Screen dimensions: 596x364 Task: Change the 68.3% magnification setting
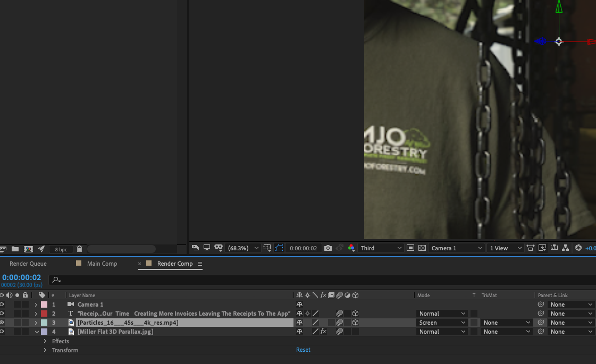pyautogui.click(x=246, y=248)
